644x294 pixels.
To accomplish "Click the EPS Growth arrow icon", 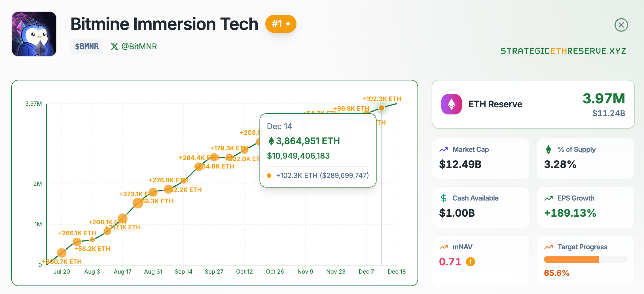I will pyautogui.click(x=548, y=197).
